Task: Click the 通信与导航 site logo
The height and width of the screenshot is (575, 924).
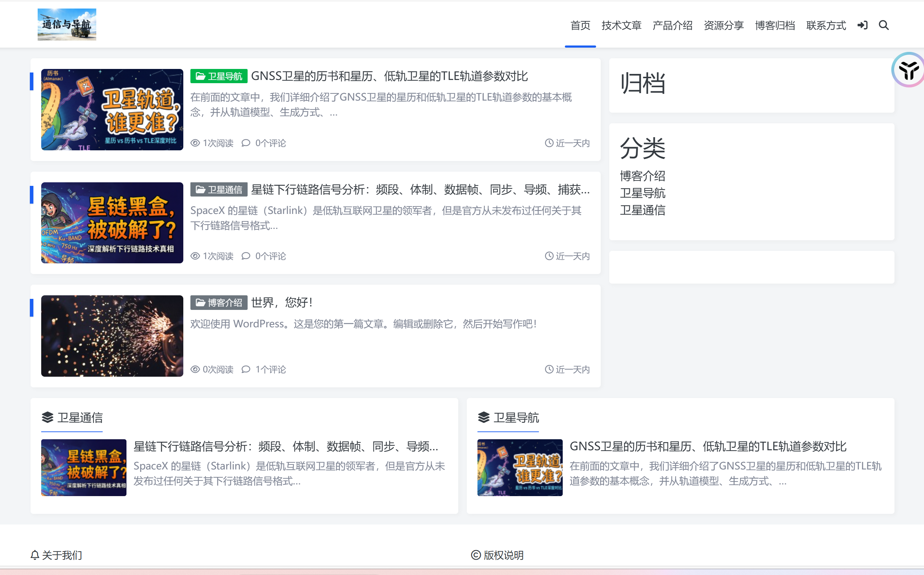Action: coord(67,24)
